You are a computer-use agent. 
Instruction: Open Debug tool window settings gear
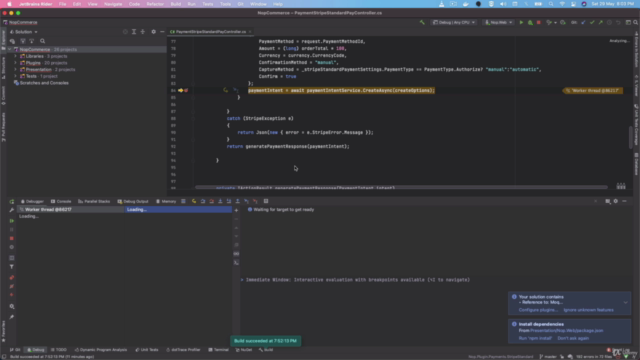616,201
